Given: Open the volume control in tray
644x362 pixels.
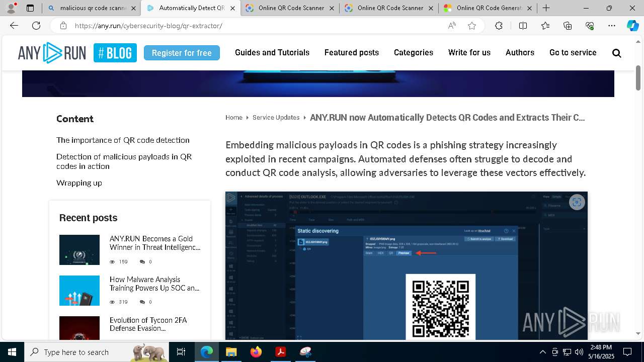Looking at the screenshot, I should pos(579,352).
